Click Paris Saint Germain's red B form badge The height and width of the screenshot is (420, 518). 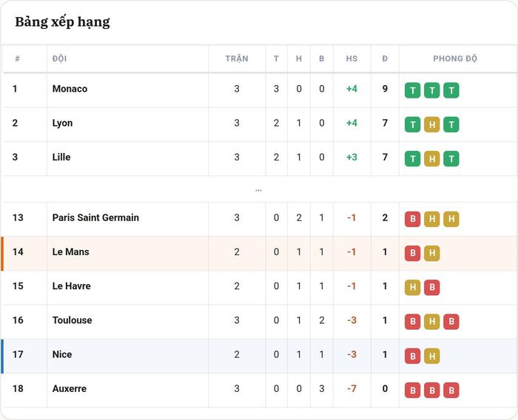412,219
